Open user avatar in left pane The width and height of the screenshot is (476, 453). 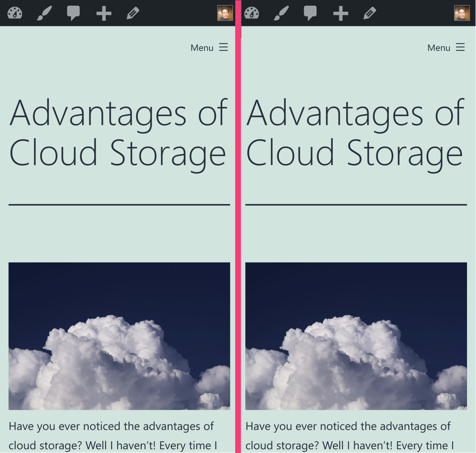point(225,13)
